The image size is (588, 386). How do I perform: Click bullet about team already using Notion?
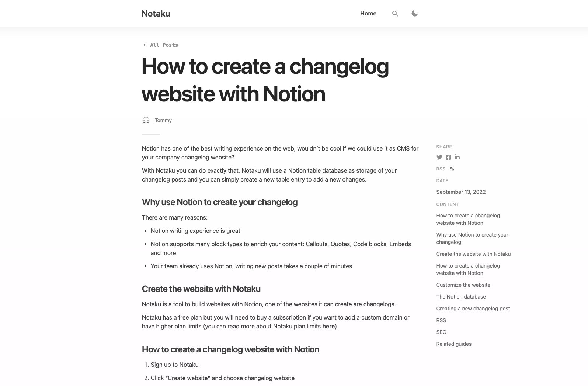[x=251, y=266]
